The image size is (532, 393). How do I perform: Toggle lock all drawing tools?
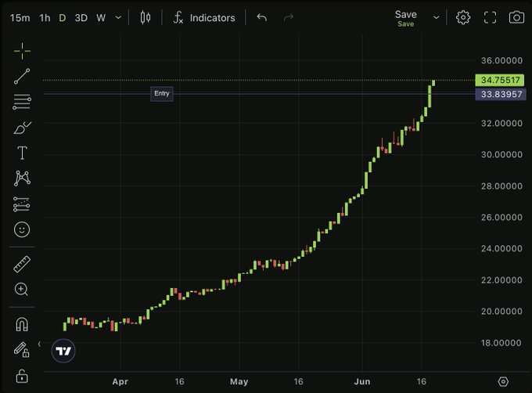22,376
